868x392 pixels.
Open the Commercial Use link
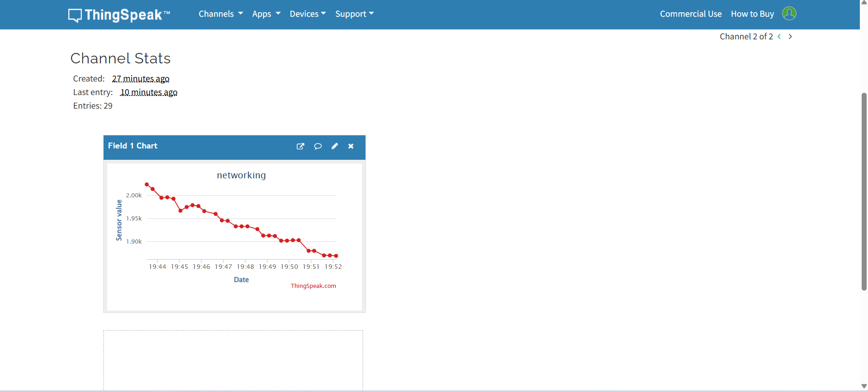(691, 14)
